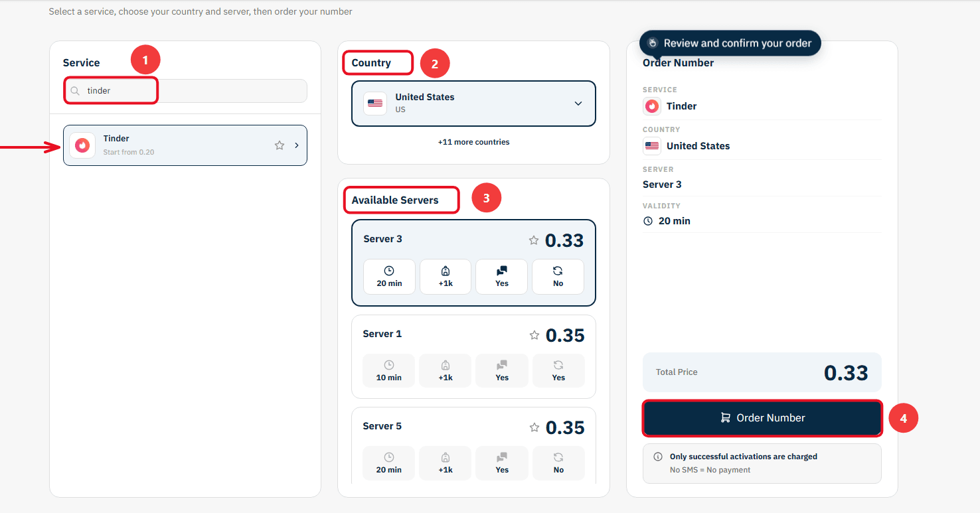Click the Server 5 price 0.35
Image resolution: width=980 pixels, height=513 pixels.
(565, 428)
